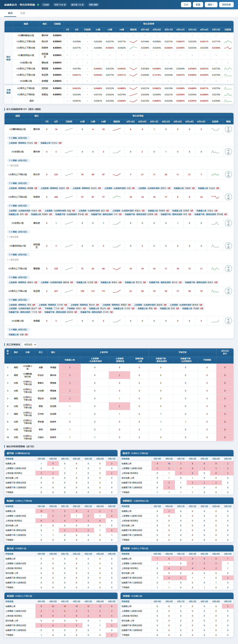
Task: Click 日趋势 sparkline for HD库内上下架B3组 rate row
Action: pos(228,41)
